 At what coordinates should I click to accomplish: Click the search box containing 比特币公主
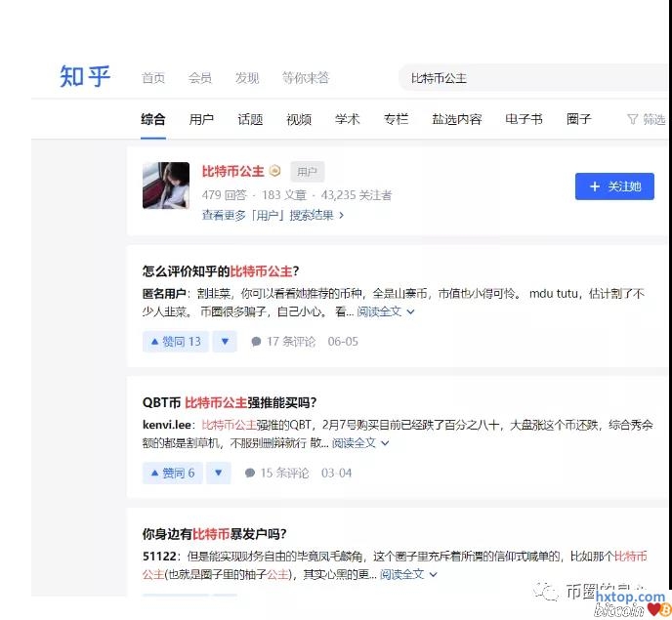coord(527,78)
